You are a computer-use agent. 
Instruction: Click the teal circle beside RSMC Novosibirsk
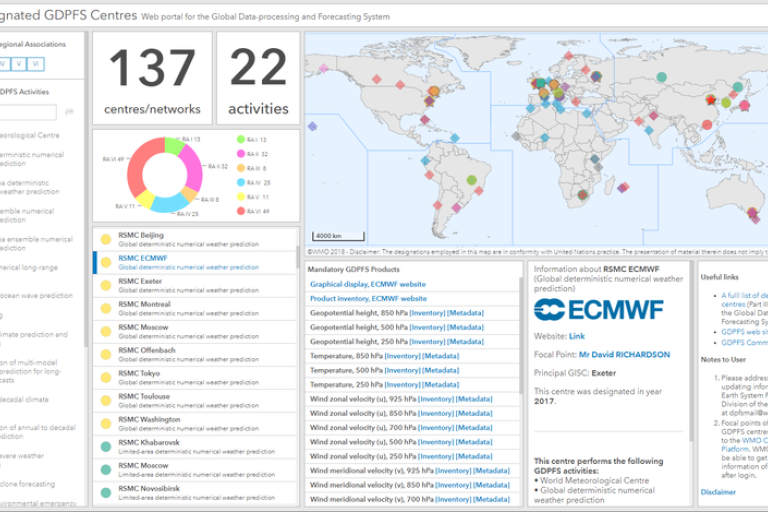click(x=106, y=493)
